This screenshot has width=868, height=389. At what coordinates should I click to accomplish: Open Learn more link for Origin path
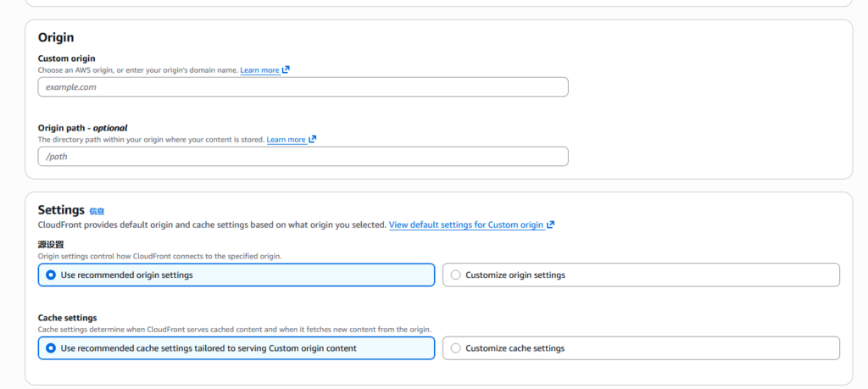tap(286, 140)
